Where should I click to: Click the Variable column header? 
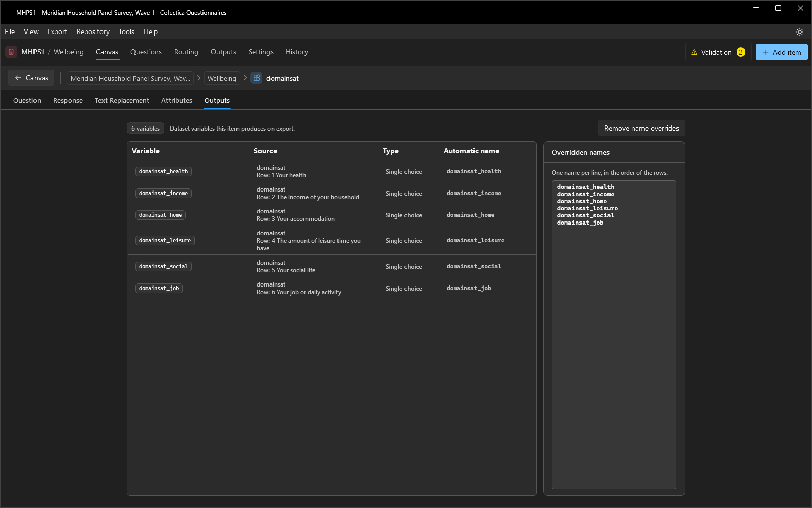[x=146, y=151]
